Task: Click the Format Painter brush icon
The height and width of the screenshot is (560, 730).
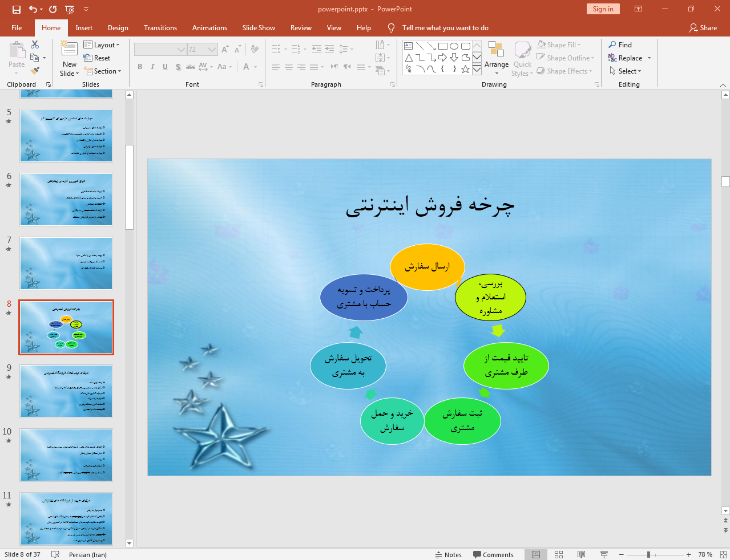Action: 35,71
